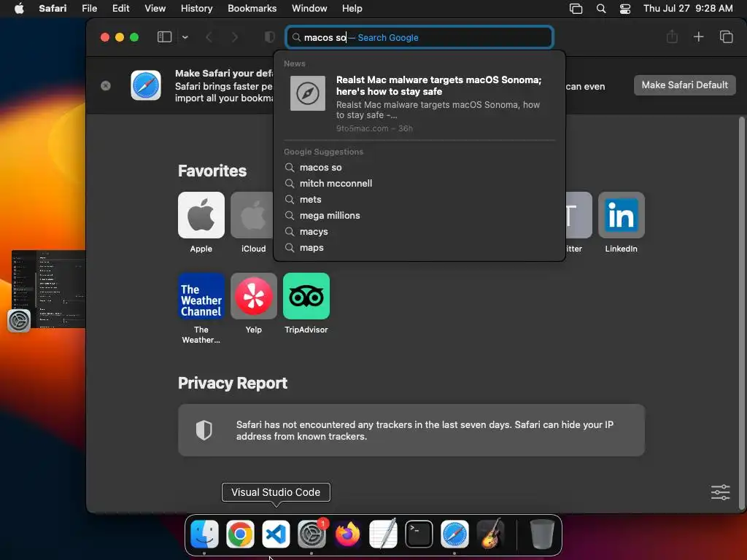Select the 'maps' suggestion
747x560 pixels.
pos(419,248)
